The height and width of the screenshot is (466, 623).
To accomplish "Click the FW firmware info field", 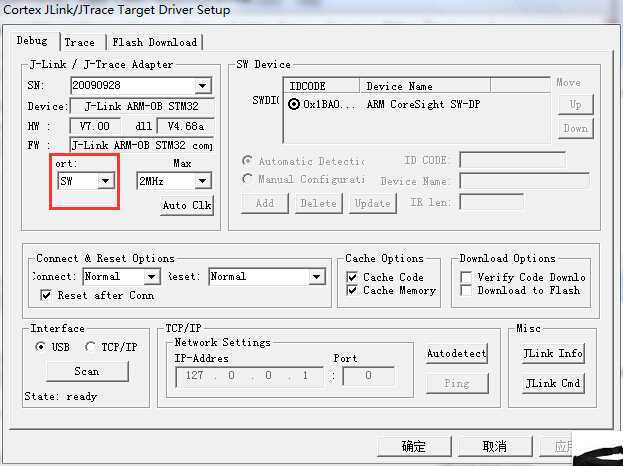I will point(142,145).
